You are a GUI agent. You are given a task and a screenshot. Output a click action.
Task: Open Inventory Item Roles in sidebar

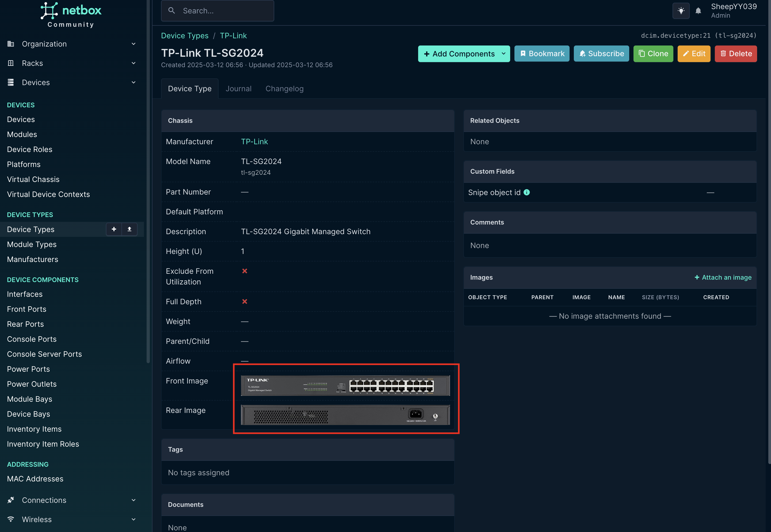43,444
